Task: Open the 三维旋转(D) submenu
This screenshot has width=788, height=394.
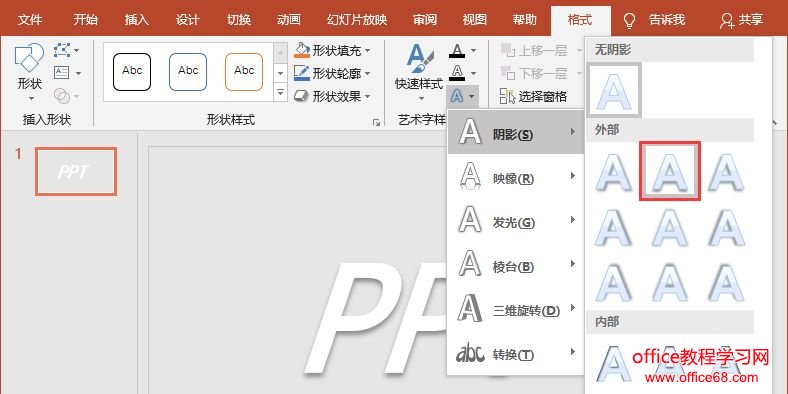Action: tap(516, 309)
